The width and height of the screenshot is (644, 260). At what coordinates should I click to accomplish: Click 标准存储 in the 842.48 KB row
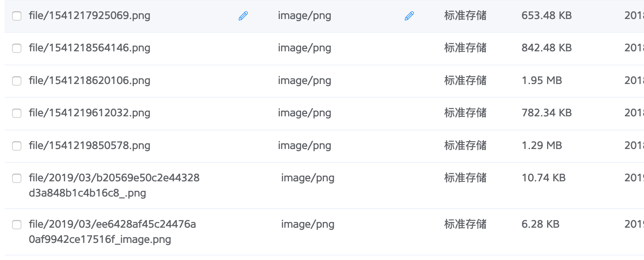click(x=465, y=48)
